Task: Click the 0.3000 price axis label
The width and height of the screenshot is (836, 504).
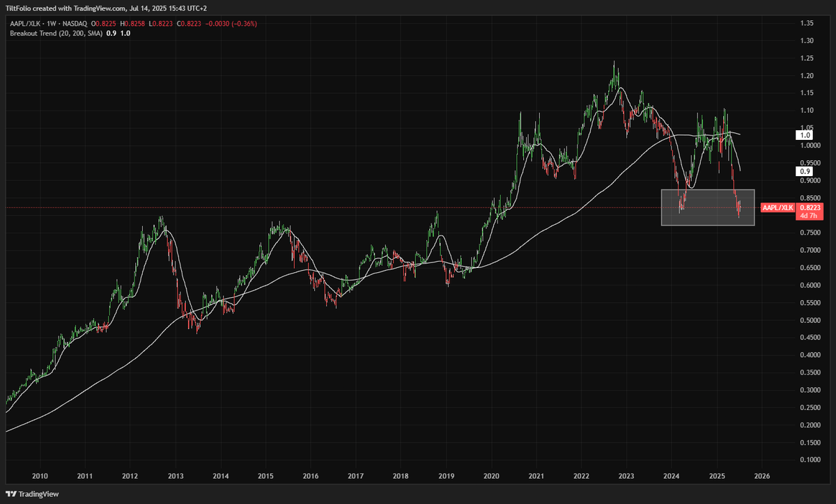Action: click(810, 390)
